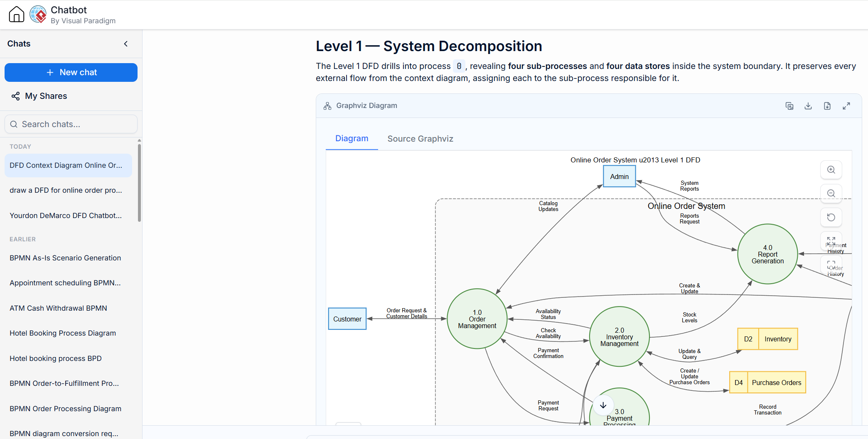This screenshot has height=439, width=868.
Task: Start a New chat
Action: (71, 72)
